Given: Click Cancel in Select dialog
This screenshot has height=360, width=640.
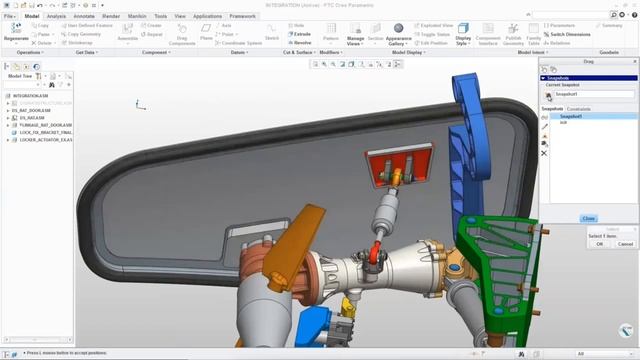Looking at the screenshot, I should pyautogui.click(x=625, y=244).
